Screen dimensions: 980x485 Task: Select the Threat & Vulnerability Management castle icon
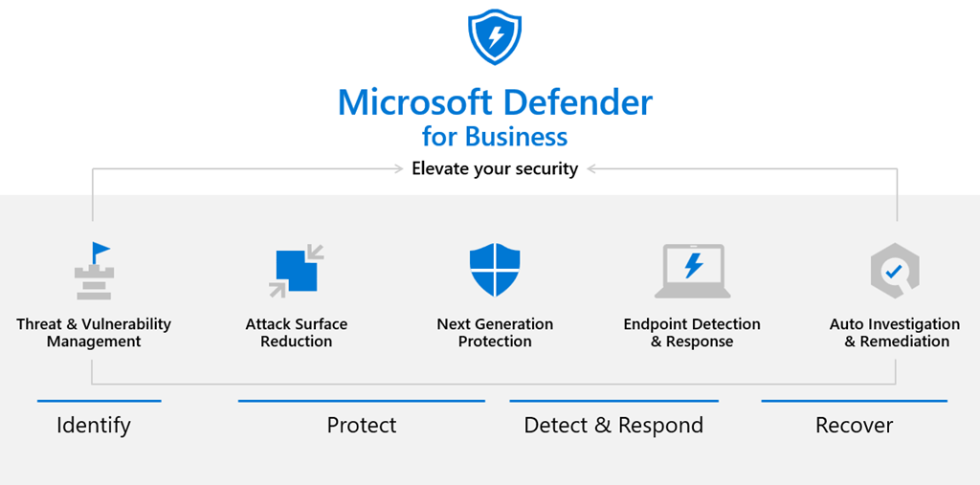(93, 271)
